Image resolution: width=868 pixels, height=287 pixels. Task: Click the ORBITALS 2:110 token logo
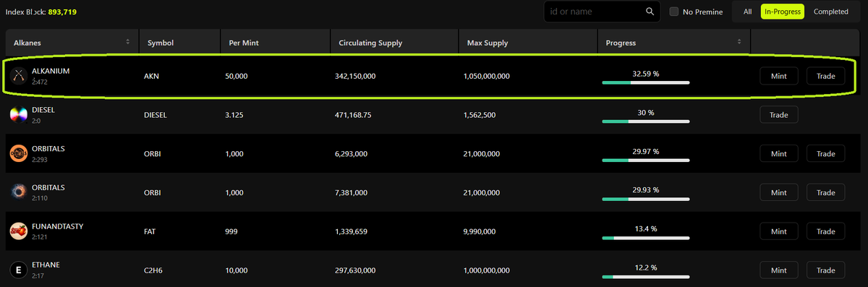tap(19, 192)
